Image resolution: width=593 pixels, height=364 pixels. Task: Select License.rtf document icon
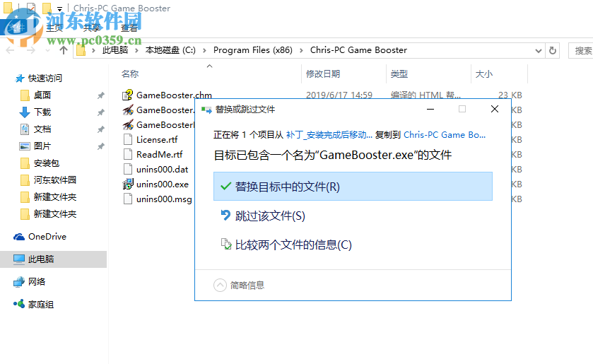128,140
